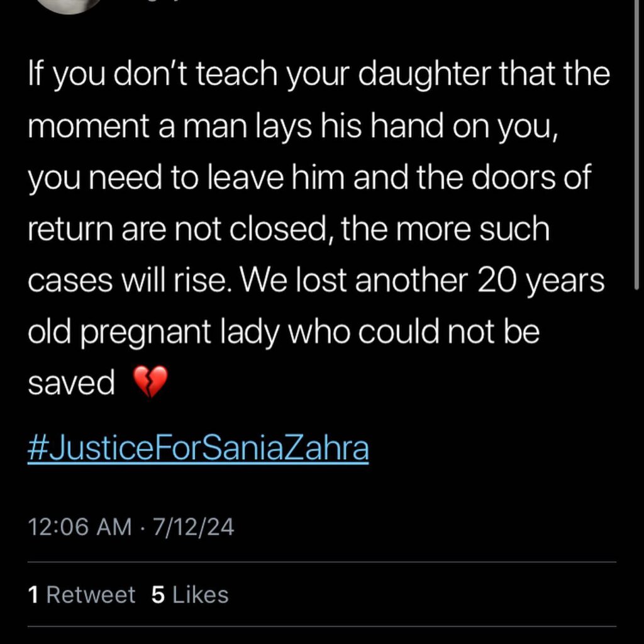This screenshot has height=644, width=644.
Task: Click the tweet line starting 'If you don't teach'
Action: pos(319,75)
